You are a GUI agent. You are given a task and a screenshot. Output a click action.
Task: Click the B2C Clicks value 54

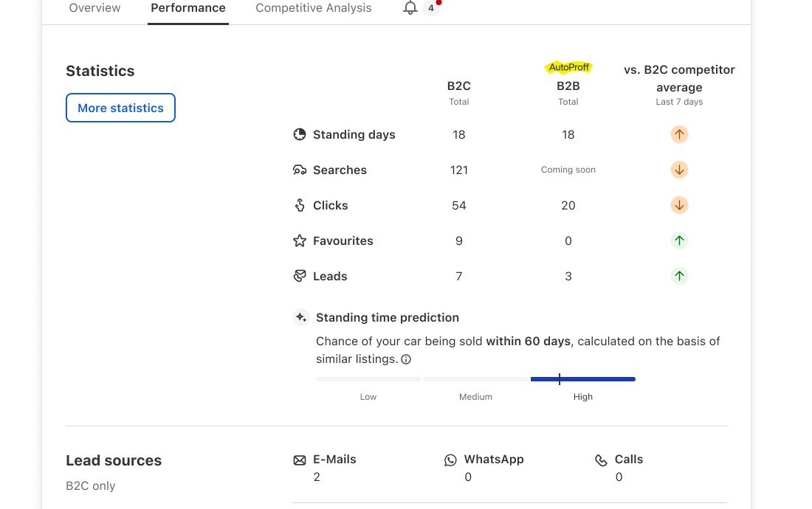click(x=459, y=205)
